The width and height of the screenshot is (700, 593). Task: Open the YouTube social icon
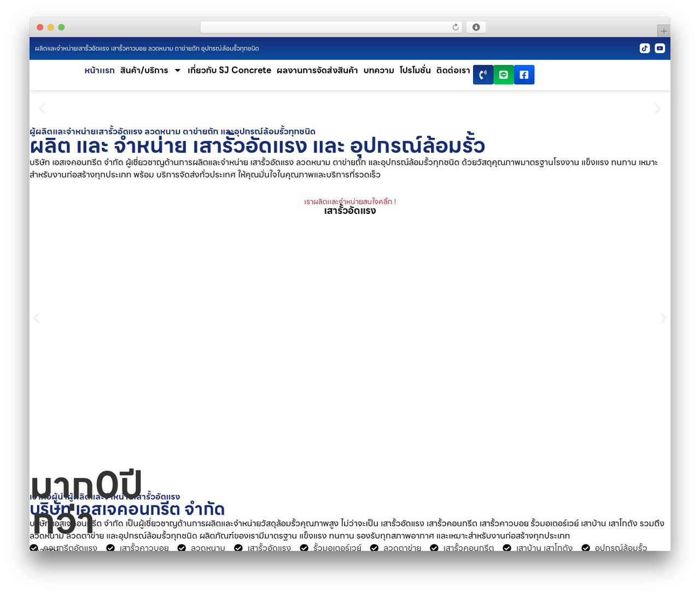pos(660,48)
